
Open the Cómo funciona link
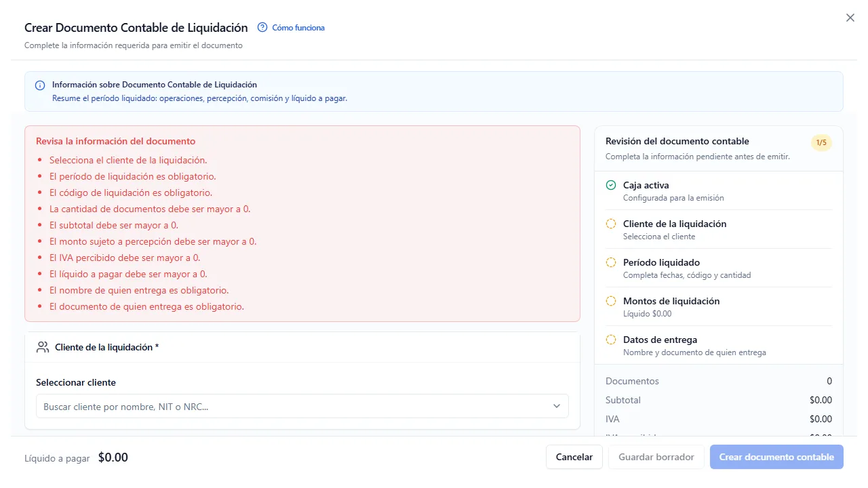[298, 28]
